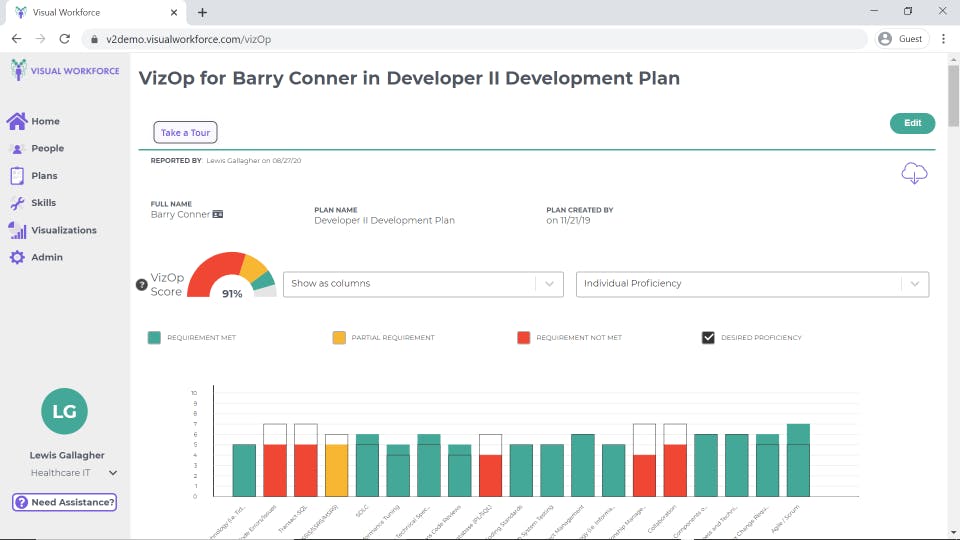
Task: Open the Visualizations menu item
Action: [63, 230]
